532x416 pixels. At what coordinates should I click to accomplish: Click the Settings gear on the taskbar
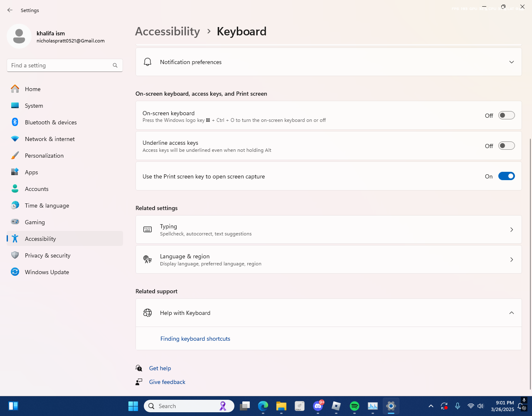[x=391, y=406]
